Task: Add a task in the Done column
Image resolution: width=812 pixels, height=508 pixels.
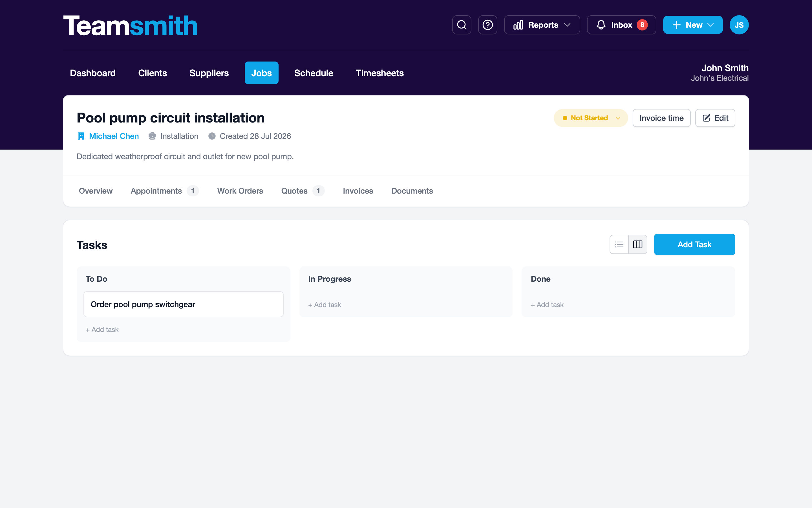Action: [547, 305]
